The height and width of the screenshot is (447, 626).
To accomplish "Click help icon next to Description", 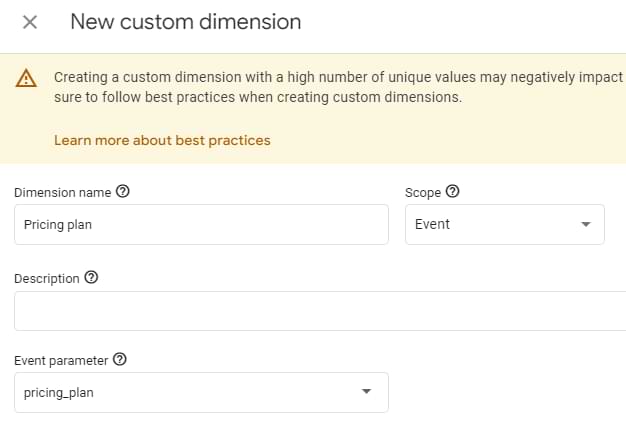I will (x=91, y=278).
